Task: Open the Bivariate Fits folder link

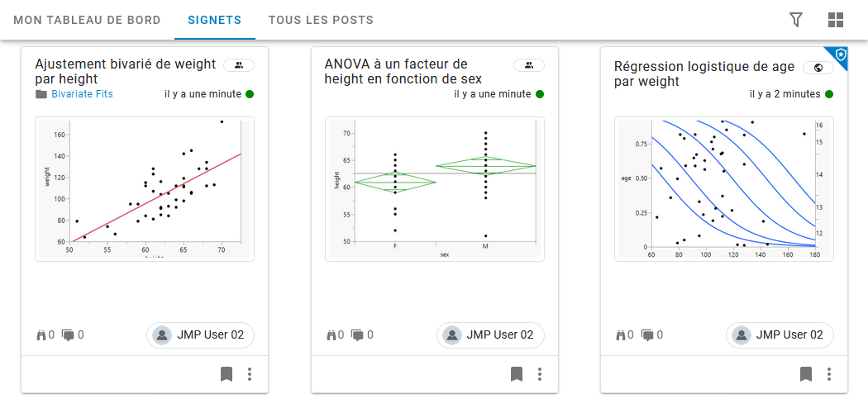Action: coord(82,94)
